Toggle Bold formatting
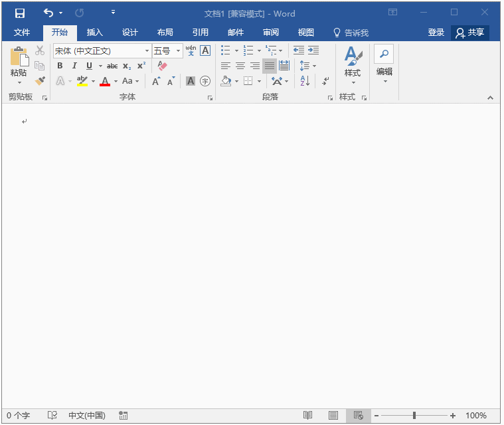 [x=60, y=66]
